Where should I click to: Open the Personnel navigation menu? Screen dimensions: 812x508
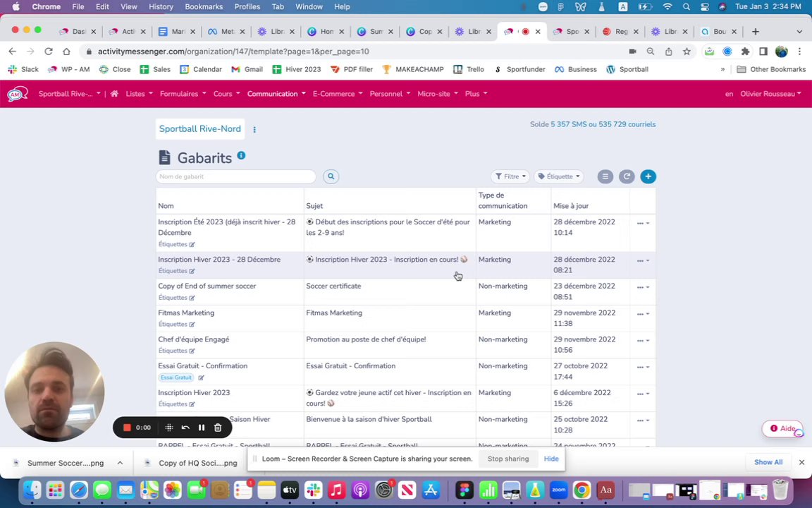(x=390, y=94)
